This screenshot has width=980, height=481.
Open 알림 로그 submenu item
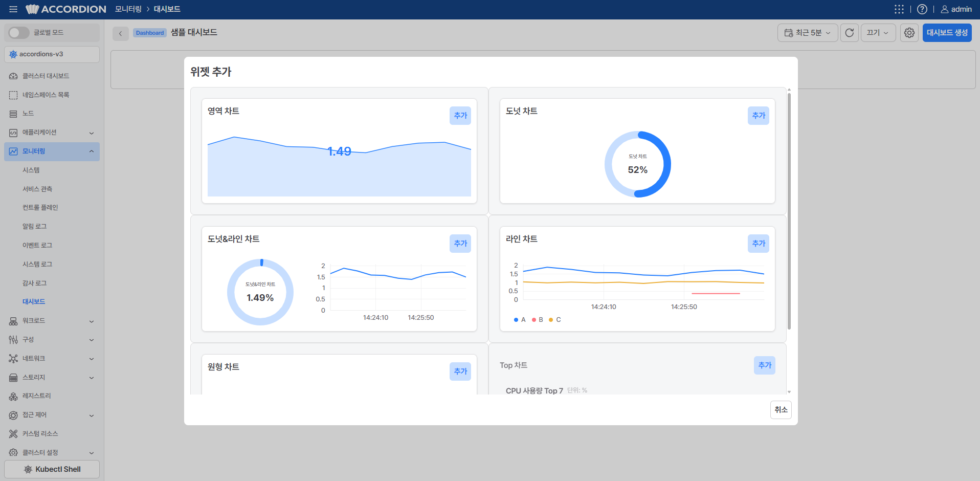click(x=34, y=227)
